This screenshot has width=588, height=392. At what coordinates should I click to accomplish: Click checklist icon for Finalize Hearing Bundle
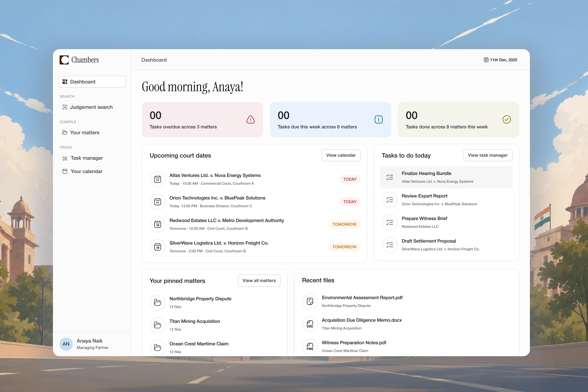point(390,177)
